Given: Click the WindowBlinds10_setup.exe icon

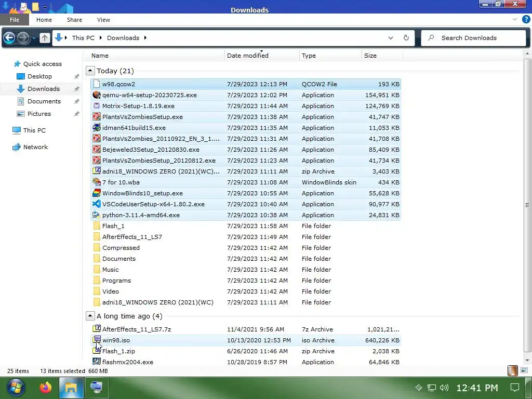Looking at the screenshot, I should (96, 193).
